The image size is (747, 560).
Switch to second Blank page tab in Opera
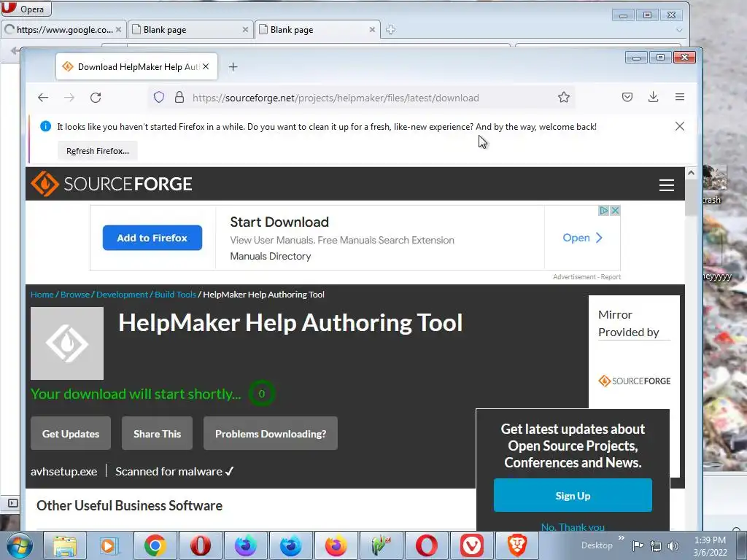[x=317, y=29]
